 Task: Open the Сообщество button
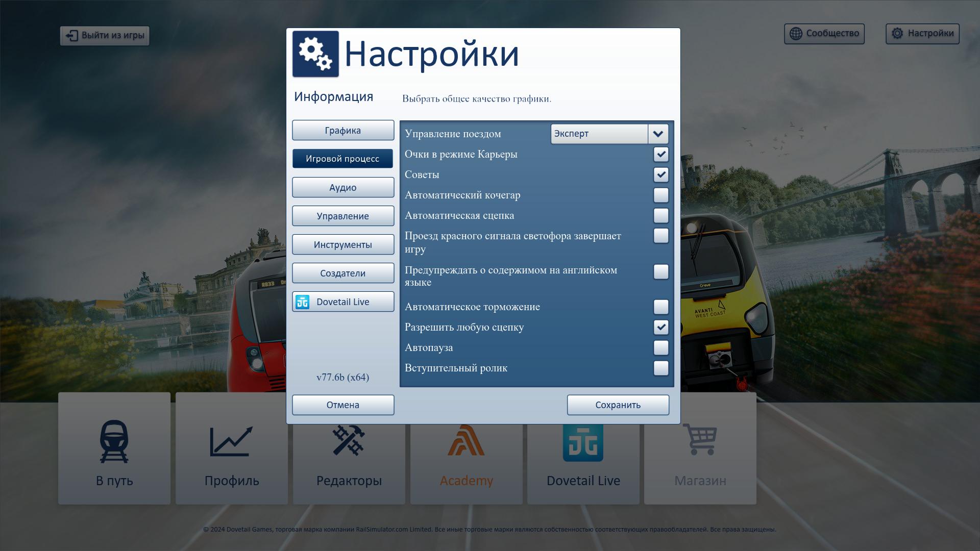(x=824, y=34)
